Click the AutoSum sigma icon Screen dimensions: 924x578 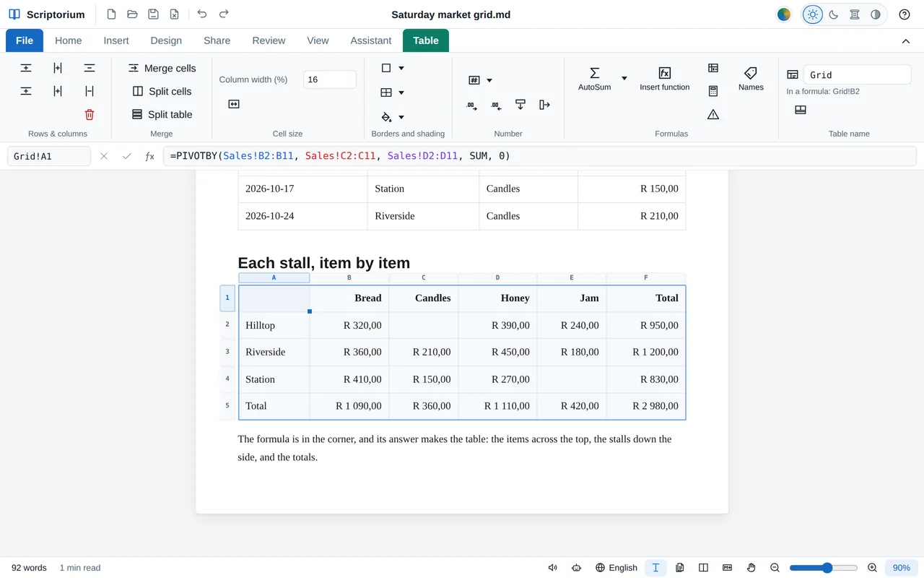coord(595,79)
